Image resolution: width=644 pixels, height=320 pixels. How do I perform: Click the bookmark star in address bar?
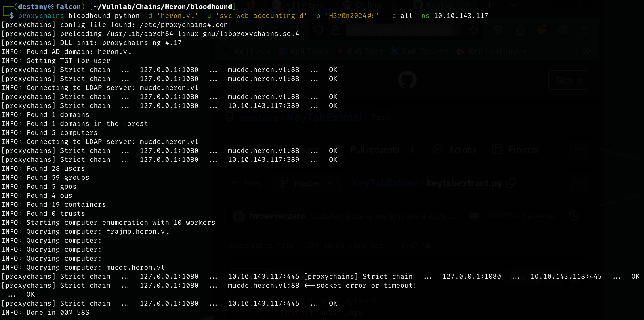point(473,30)
